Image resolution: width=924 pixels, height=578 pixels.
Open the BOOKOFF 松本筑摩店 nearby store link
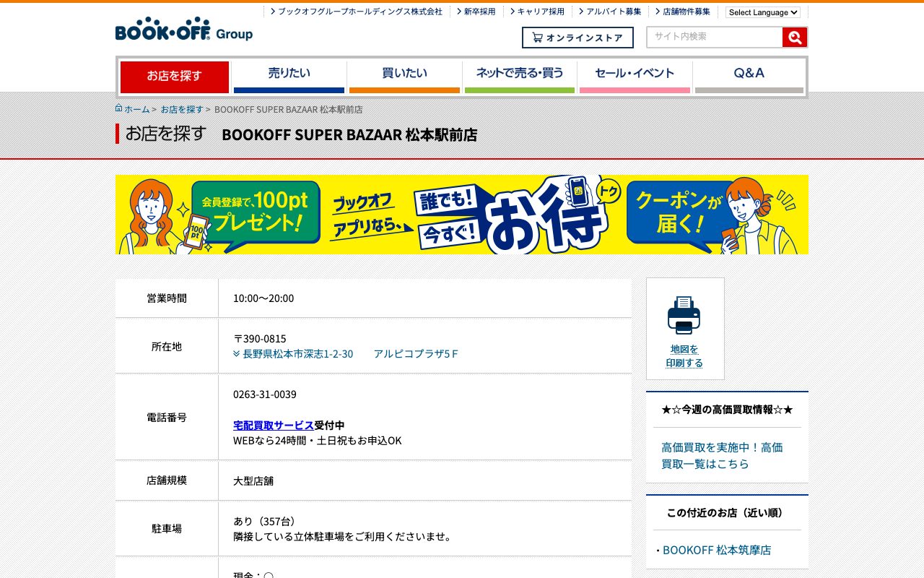coord(717,551)
